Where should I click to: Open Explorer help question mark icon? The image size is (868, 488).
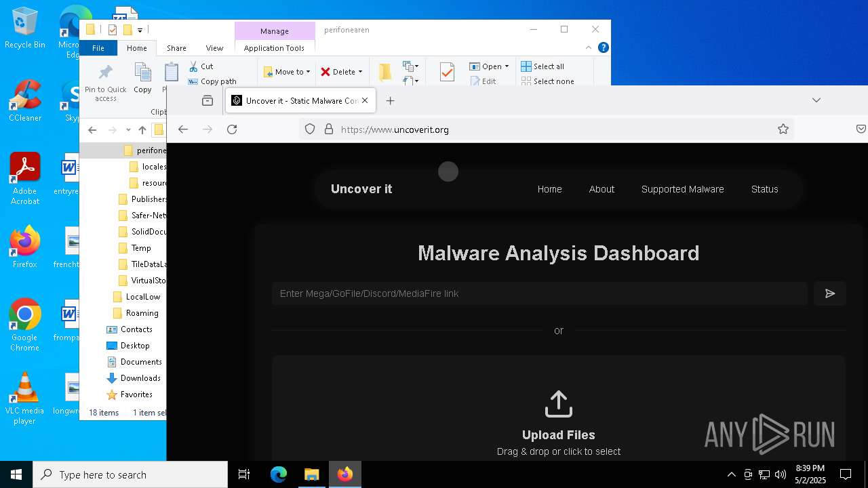[x=604, y=47]
